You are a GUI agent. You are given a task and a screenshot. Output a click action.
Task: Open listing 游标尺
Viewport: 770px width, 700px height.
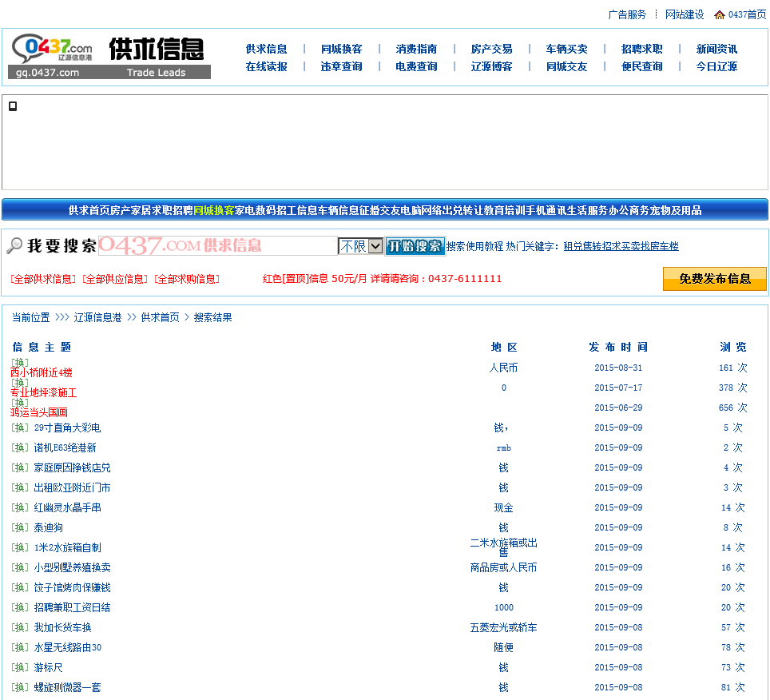click(48, 667)
